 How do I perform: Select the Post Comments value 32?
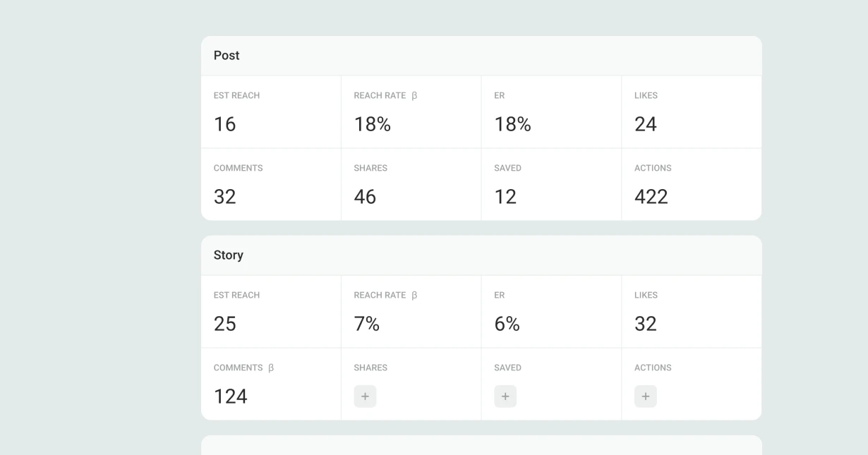pos(225,197)
